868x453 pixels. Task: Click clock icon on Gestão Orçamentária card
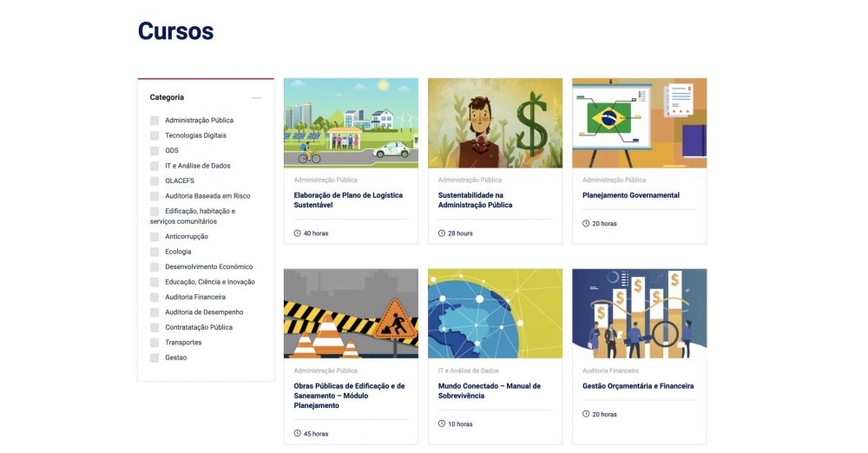pyautogui.click(x=586, y=415)
